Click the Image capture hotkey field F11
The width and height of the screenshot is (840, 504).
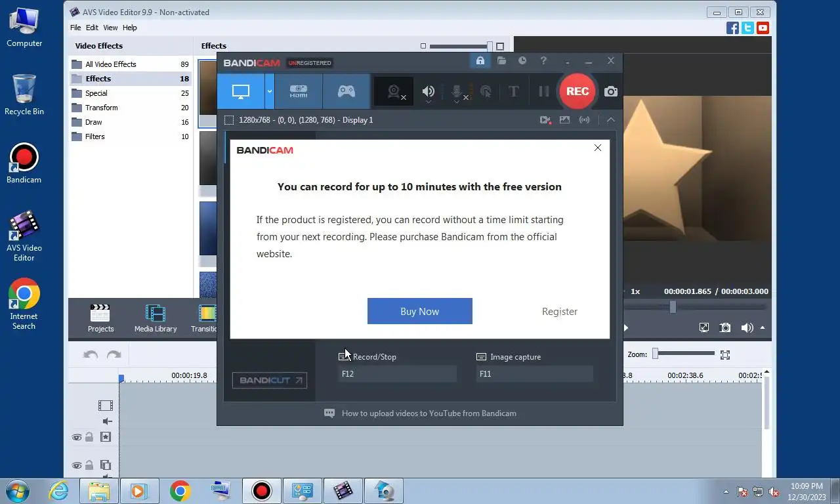[x=535, y=374]
